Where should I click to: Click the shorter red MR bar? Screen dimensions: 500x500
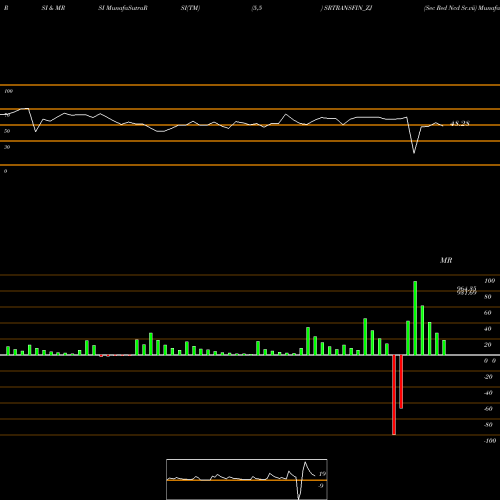tap(401, 382)
